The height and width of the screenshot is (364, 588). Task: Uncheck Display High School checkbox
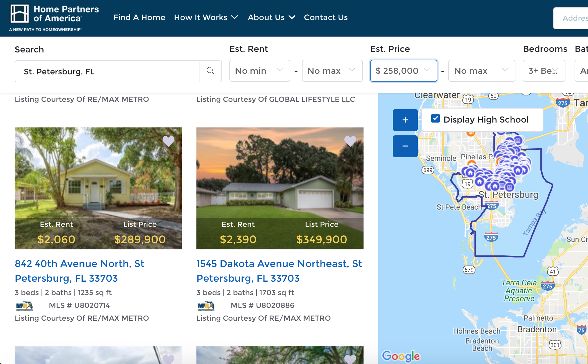coord(436,119)
